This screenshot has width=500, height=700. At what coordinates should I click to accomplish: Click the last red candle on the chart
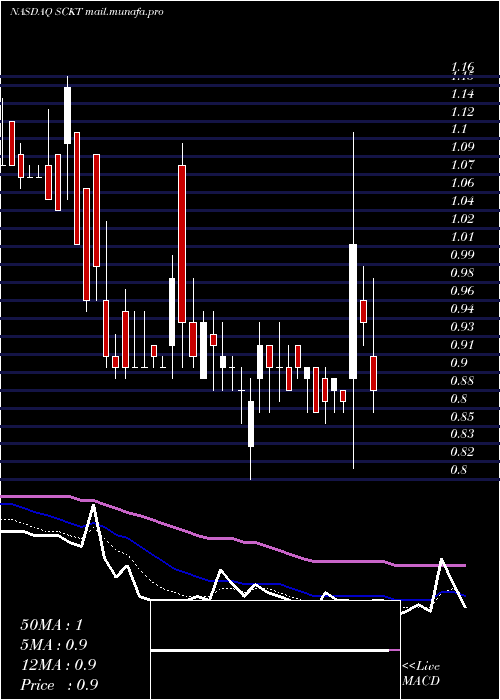tap(374, 373)
